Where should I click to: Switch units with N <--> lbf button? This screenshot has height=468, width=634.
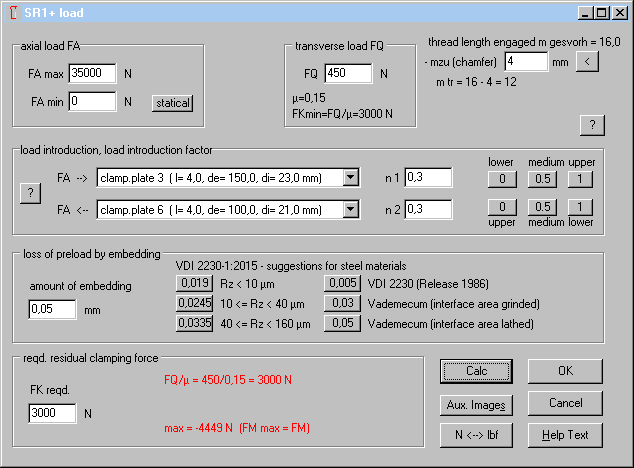click(x=476, y=435)
